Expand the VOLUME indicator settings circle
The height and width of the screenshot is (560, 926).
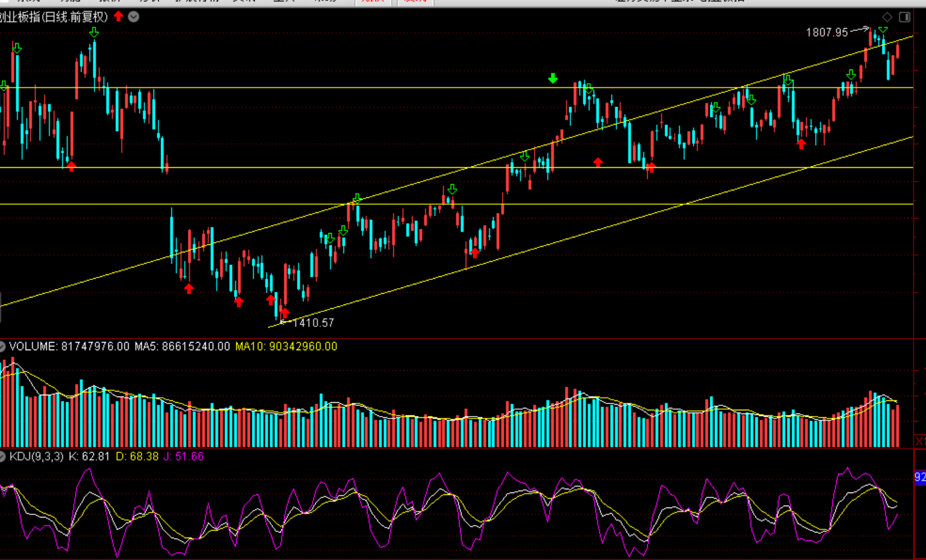[x=3, y=346]
